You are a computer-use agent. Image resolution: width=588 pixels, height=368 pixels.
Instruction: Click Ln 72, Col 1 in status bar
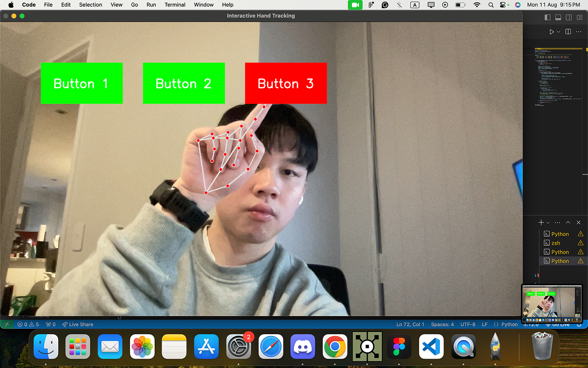(410, 324)
